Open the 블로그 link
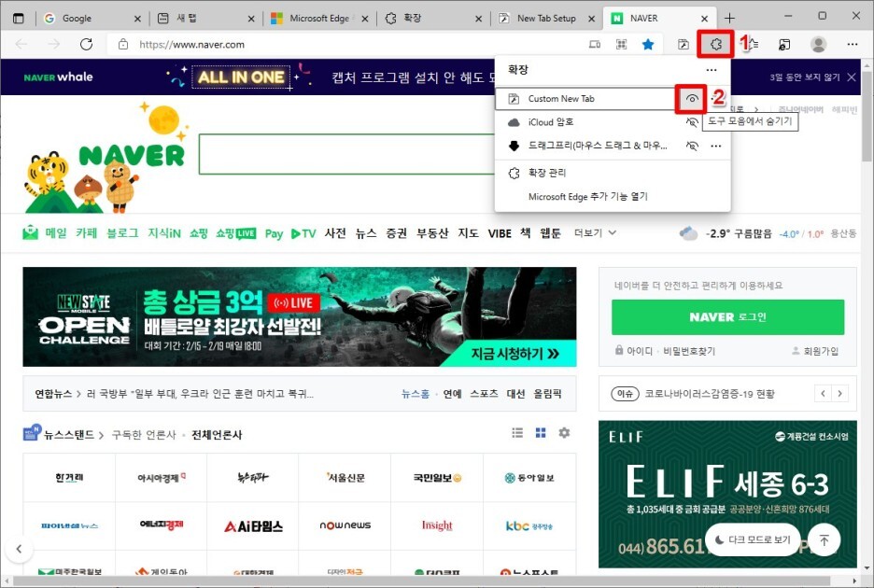Viewport: 874px width, 588px height. click(x=122, y=233)
